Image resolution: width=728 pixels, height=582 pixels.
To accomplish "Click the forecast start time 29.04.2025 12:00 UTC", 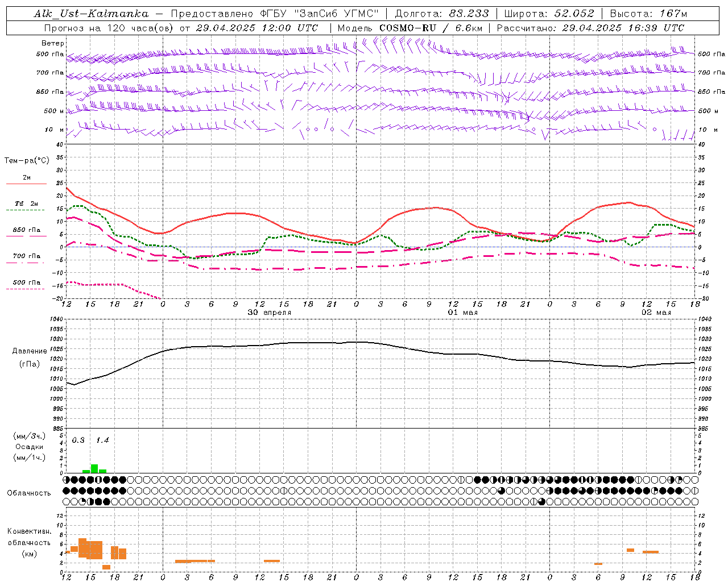I will tap(257, 28).
